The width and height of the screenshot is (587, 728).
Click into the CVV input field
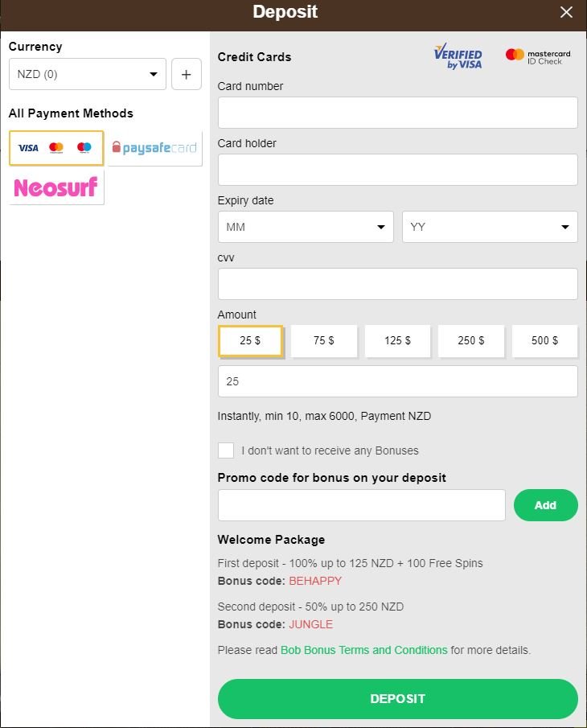[398, 284]
